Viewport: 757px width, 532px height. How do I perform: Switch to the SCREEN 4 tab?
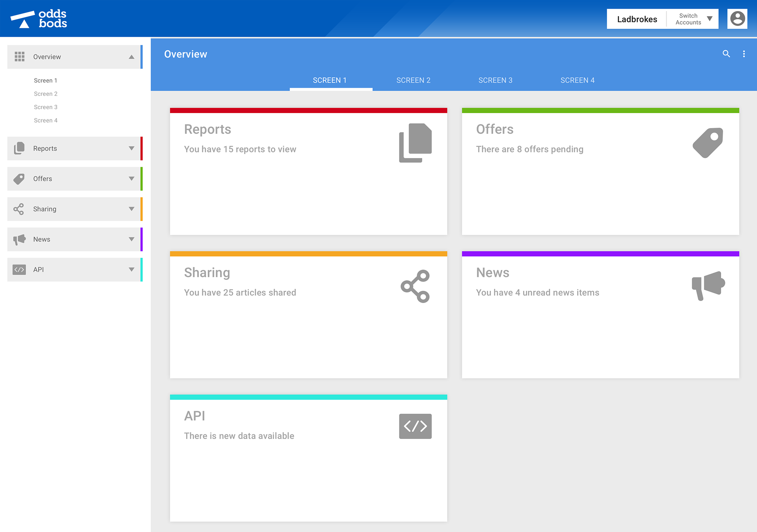[x=577, y=80]
